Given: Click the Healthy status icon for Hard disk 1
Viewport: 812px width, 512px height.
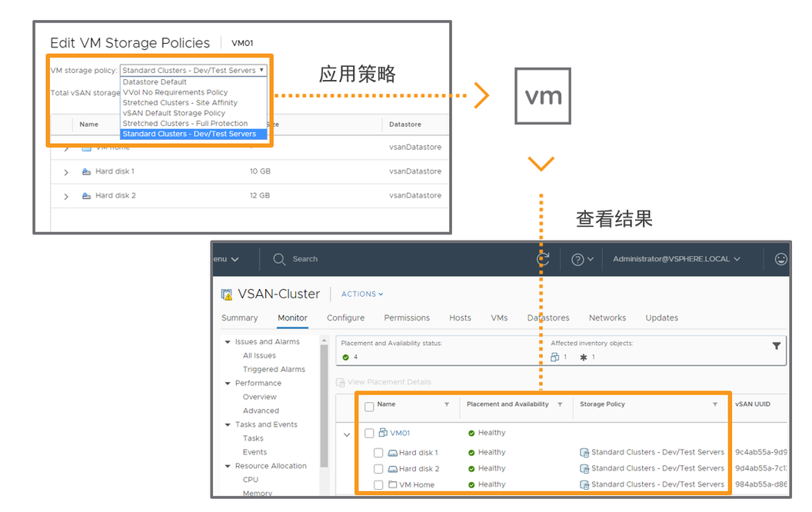Looking at the screenshot, I should tap(471, 453).
